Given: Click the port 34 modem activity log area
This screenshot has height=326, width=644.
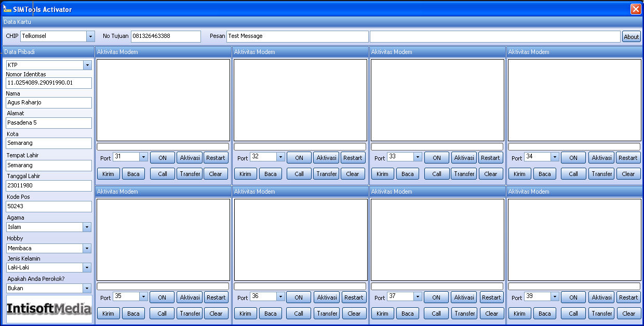Looking at the screenshot, I should pyautogui.click(x=574, y=100).
